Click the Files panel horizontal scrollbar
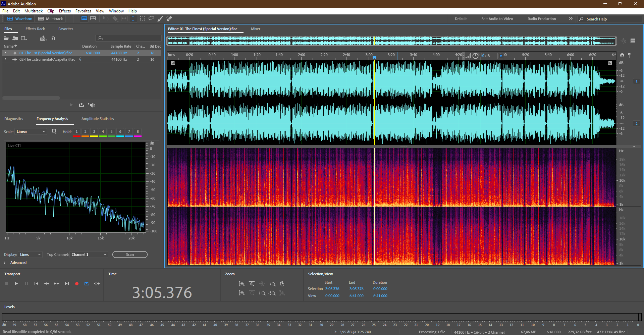The width and height of the screenshot is (644, 335). (x=31, y=98)
